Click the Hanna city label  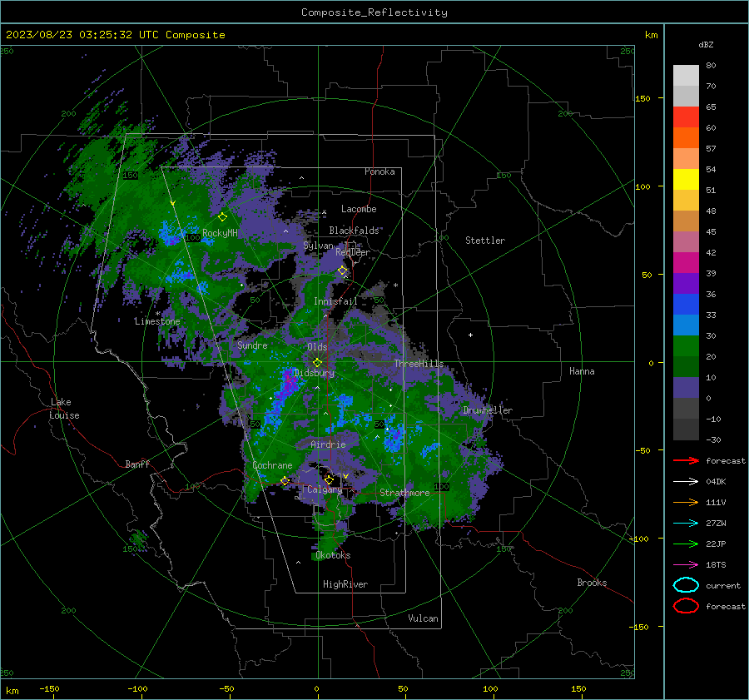[582, 371]
